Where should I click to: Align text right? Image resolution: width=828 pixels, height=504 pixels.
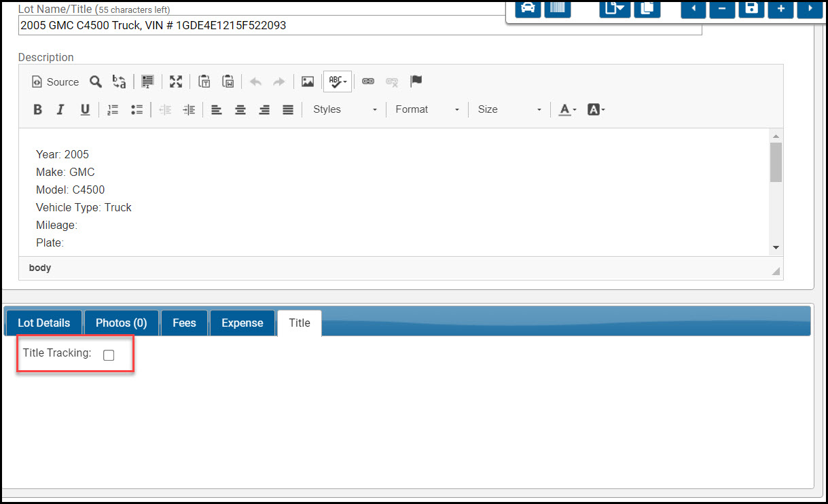pyautogui.click(x=264, y=109)
